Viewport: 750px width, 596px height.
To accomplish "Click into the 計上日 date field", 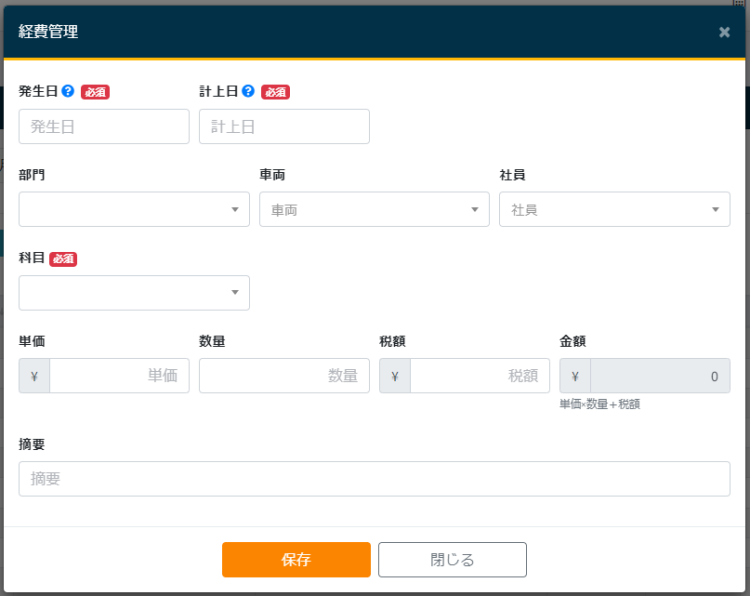I will (284, 127).
